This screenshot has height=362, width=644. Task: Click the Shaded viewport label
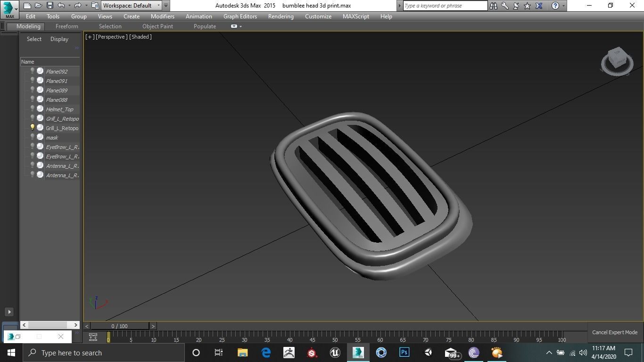(x=140, y=37)
